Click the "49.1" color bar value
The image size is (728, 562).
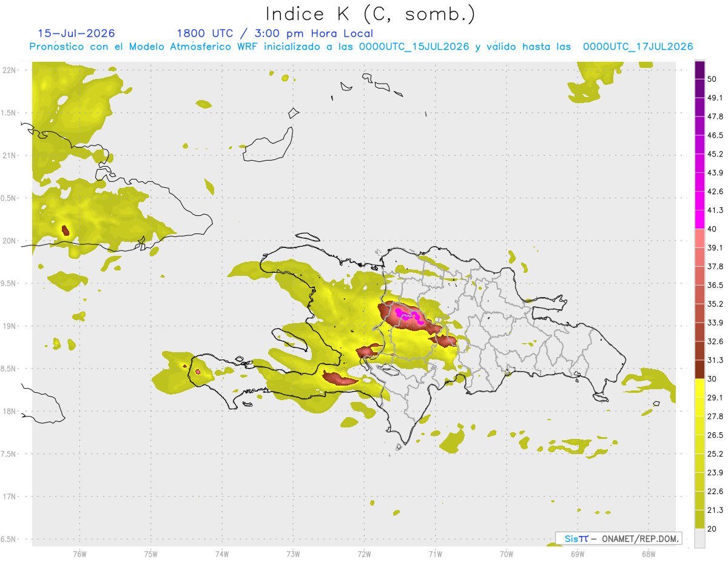click(715, 98)
